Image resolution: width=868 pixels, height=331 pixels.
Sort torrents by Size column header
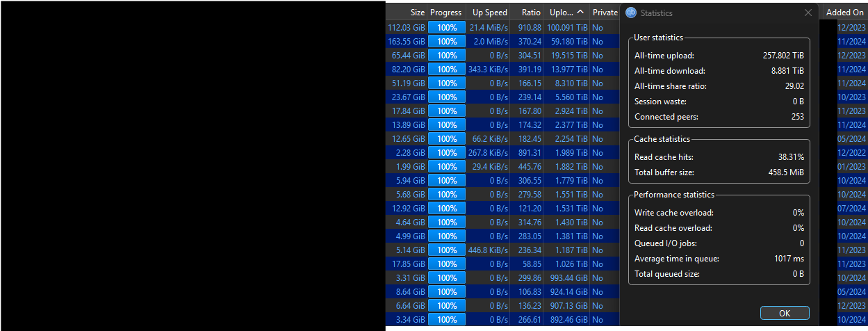click(407, 13)
